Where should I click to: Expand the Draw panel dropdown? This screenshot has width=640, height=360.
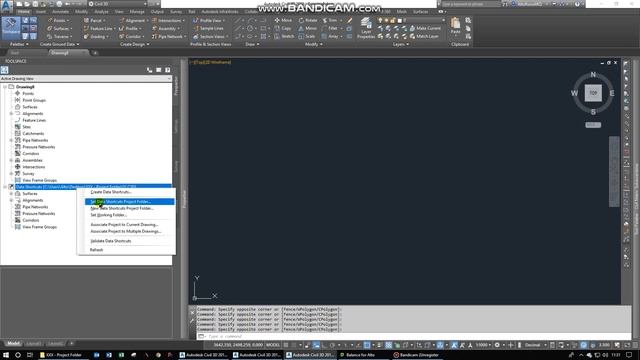[252, 44]
